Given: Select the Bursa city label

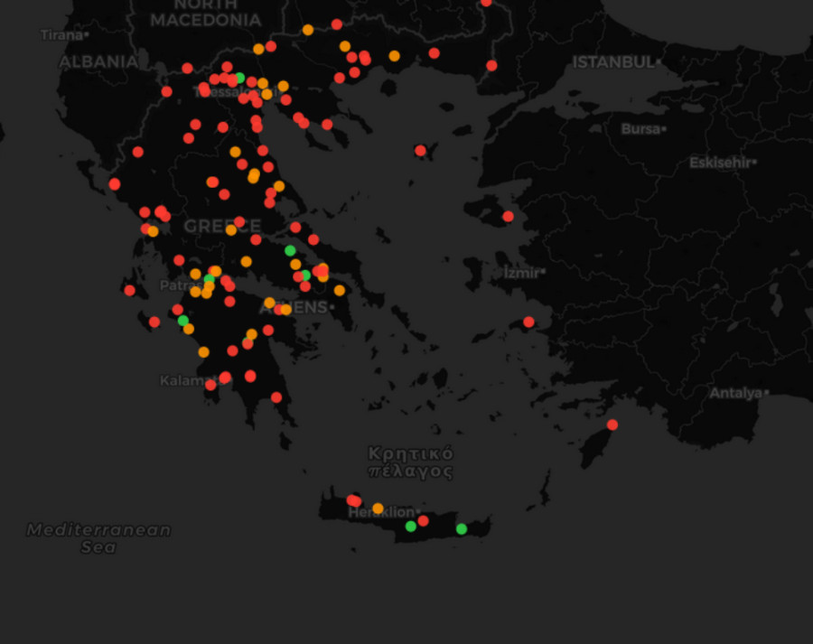Looking at the screenshot, I should point(641,129).
